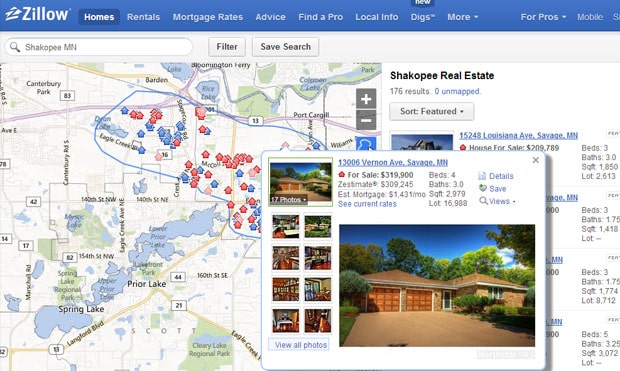
Task: Open listing Details icon link
Action: [x=496, y=176]
